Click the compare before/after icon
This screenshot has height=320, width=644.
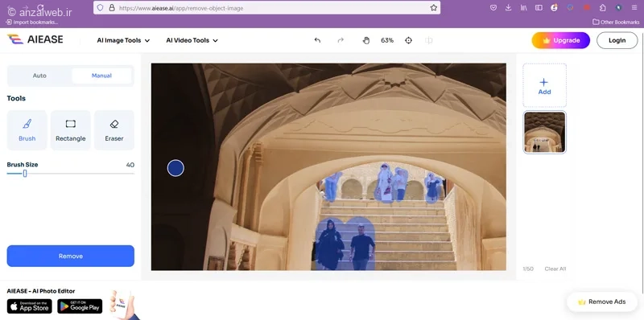click(x=429, y=40)
